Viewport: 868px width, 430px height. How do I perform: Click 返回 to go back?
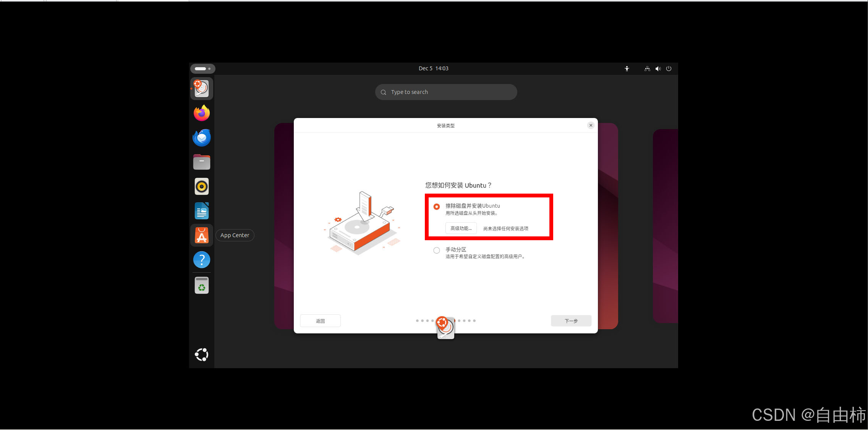320,320
